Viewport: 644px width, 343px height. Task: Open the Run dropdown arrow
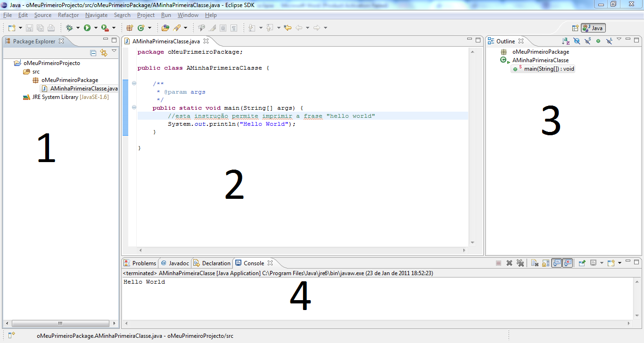pyautogui.click(x=96, y=28)
